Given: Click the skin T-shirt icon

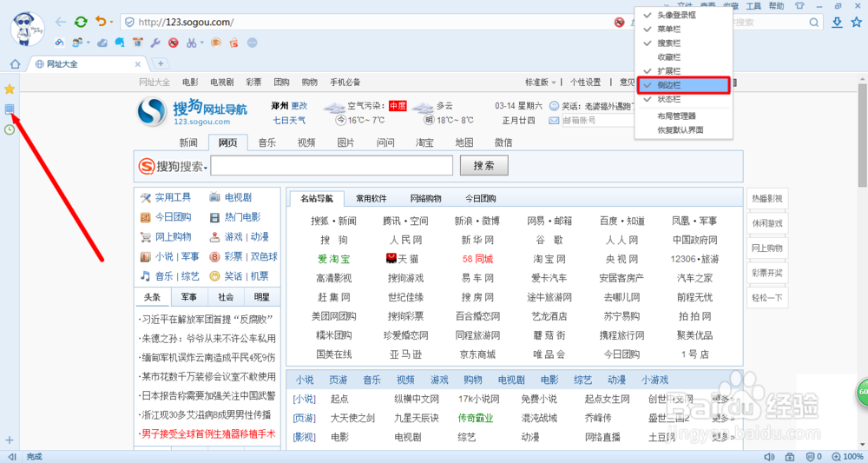Looking at the screenshot, I should pyautogui.click(x=799, y=5).
